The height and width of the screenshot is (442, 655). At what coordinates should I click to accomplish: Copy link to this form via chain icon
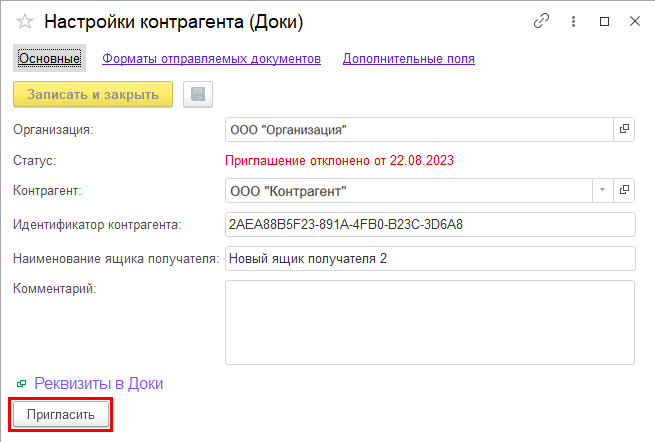[x=541, y=21]
